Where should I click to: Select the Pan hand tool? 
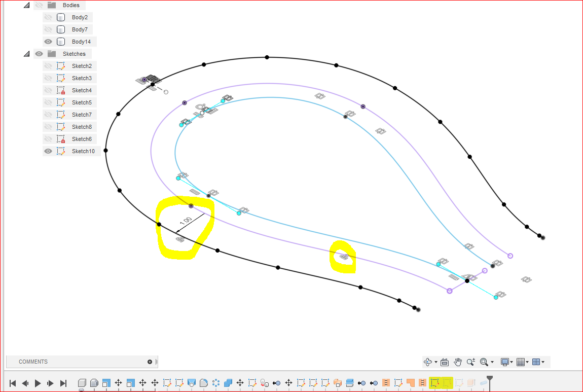pos(458,362)
